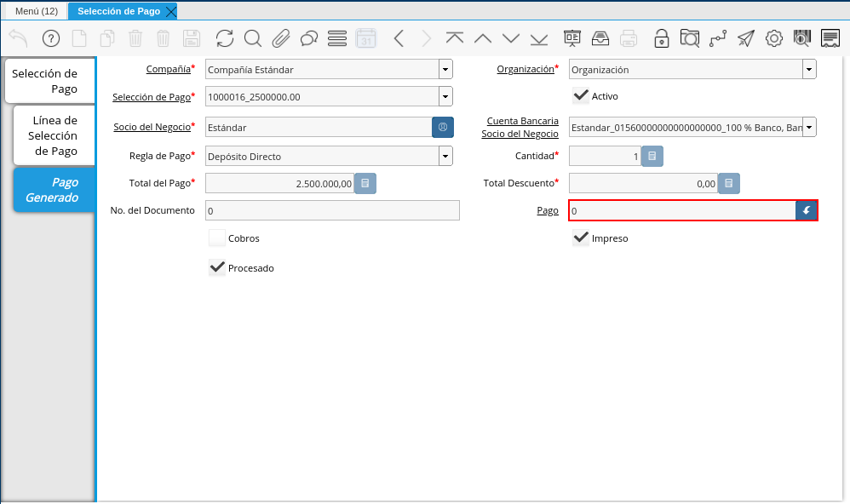Viewport: 850px width, 504px height.
Task: Expand the Compañía dropdown
Action: tap(445, 70)
